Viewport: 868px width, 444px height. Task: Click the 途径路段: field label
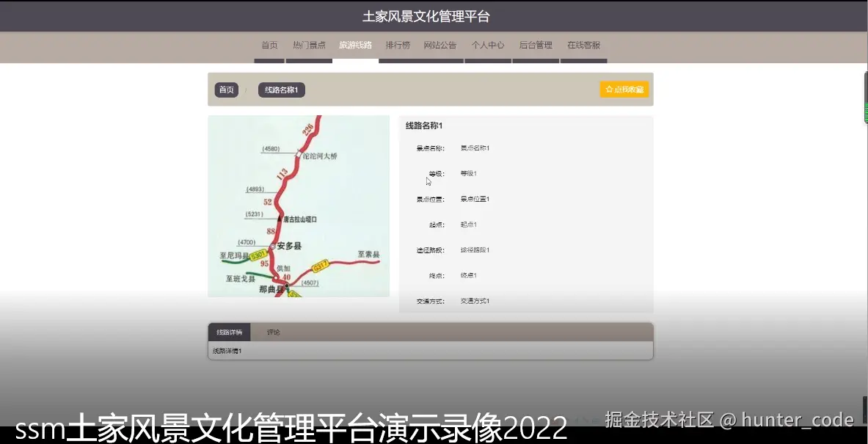[430, 250]
